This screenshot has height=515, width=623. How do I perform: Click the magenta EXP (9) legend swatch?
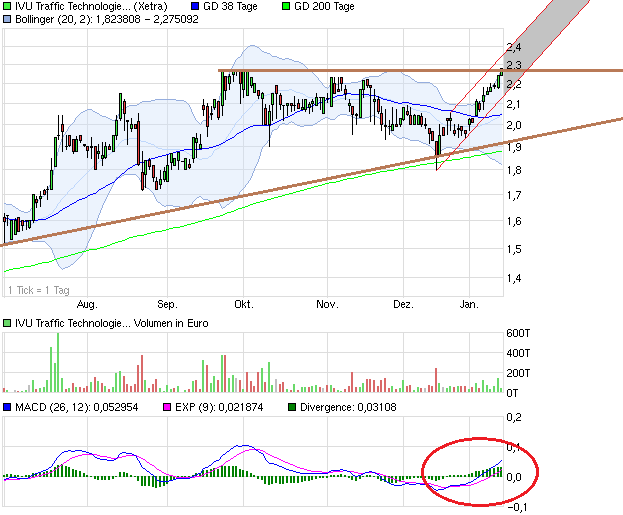click(x=167, y=408)
